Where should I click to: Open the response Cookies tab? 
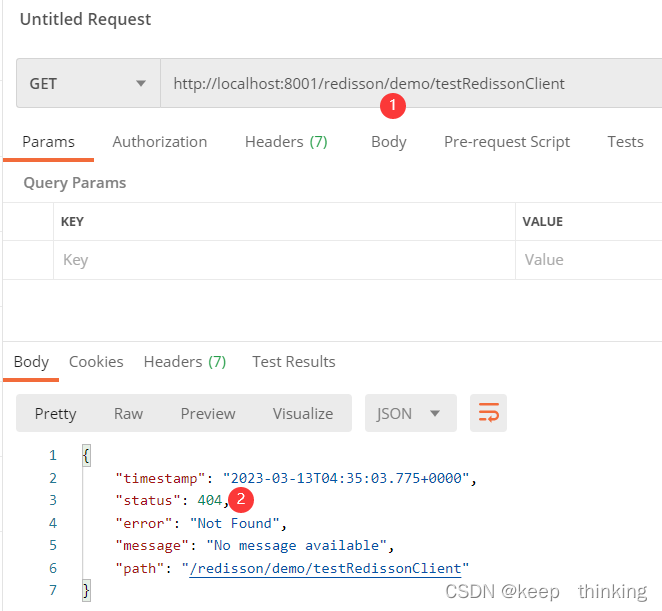pos(96,362)
